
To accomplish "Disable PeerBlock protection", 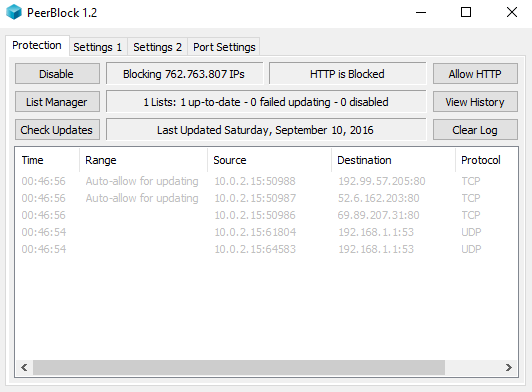I will pyautogui.click(x=57, y=74).
